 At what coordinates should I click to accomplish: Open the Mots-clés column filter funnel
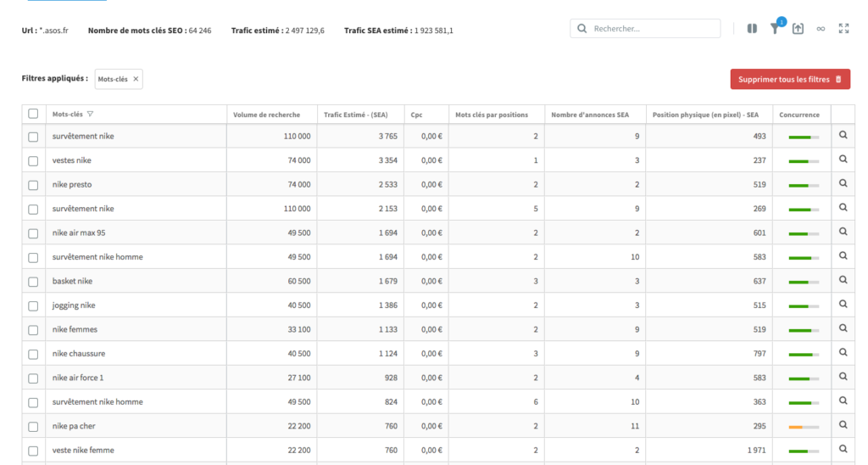pyautogui.click(x=90, y=115)
